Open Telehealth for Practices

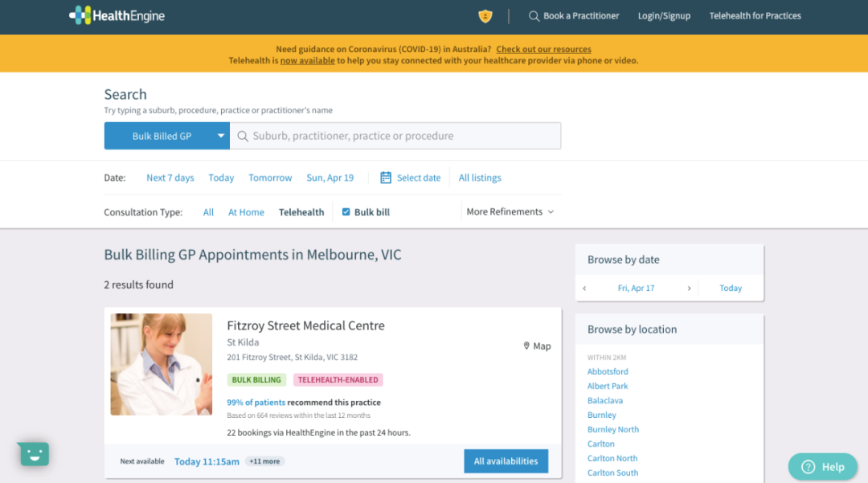click(755, 16)
